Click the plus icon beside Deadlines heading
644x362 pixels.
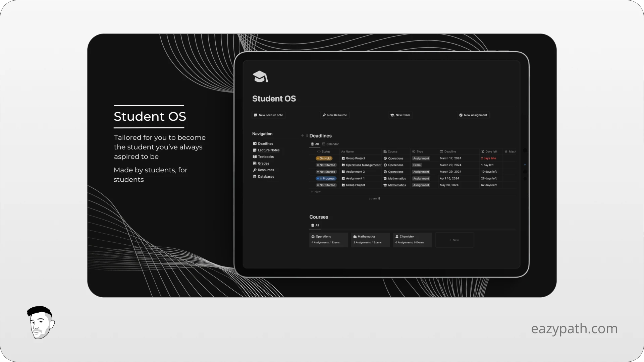click(x=302, y=136)
